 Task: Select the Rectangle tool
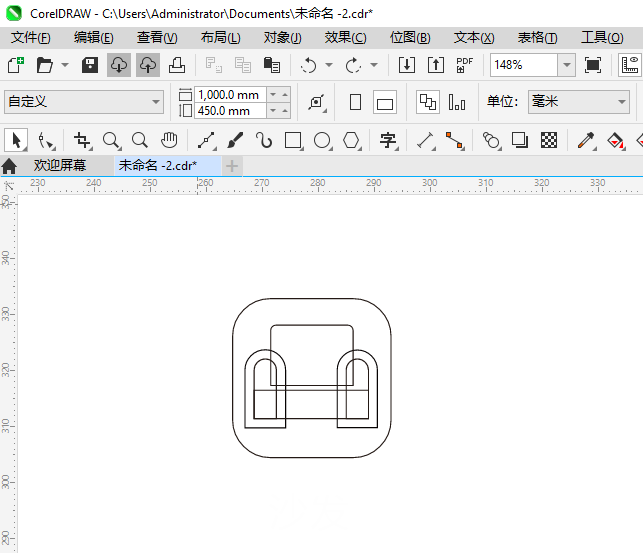pyautogui.click(x=294, y=141)
